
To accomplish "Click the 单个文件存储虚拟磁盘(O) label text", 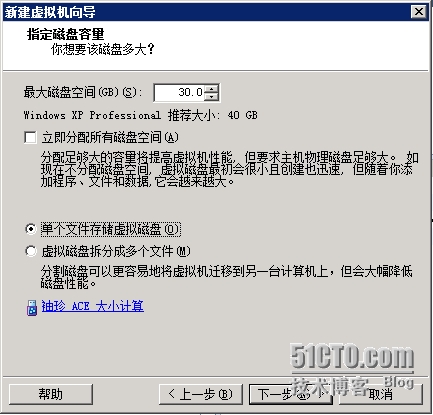I will click(111, 229).
